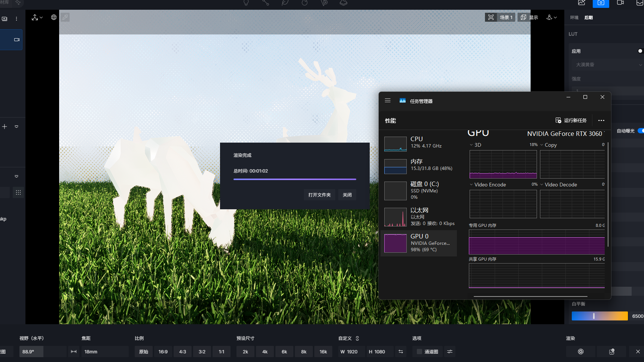This screenshot has height=362, width=644.
Task: Click the add-to-render-queue icon
Action: (x=611, y=352)
